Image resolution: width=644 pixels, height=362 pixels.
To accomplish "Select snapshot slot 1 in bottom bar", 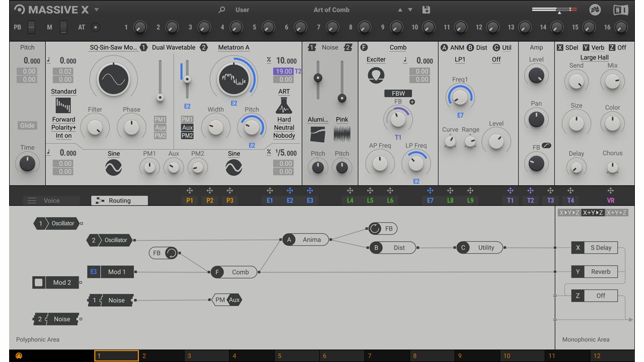I will click(116, 356).
